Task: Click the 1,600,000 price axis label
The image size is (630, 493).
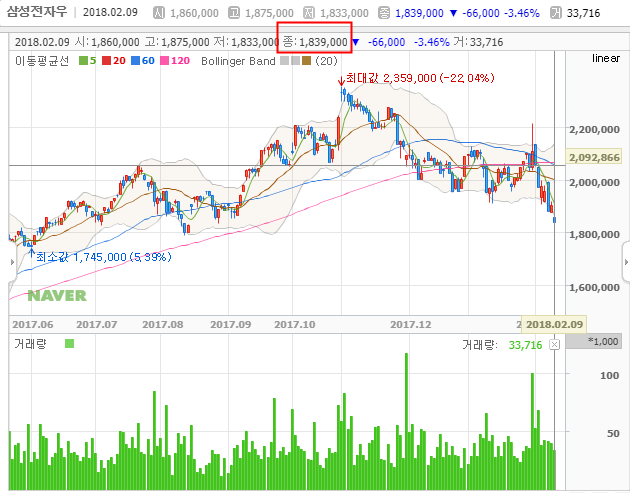Action: click(x=595, y=288)
